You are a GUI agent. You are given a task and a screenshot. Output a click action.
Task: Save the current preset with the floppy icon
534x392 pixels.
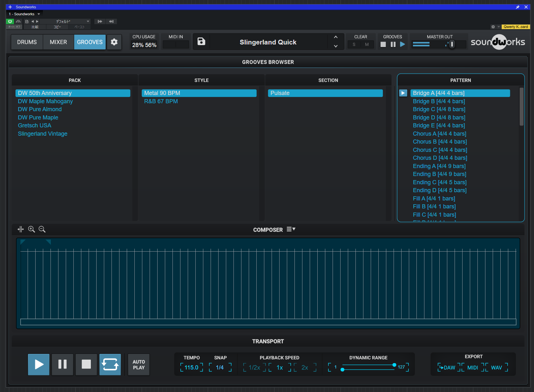201,42
